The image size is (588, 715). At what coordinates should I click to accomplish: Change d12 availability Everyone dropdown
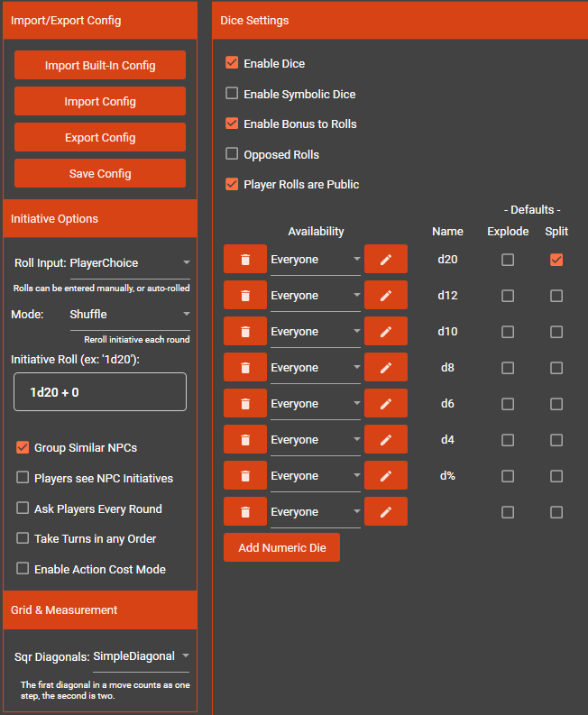316,296
